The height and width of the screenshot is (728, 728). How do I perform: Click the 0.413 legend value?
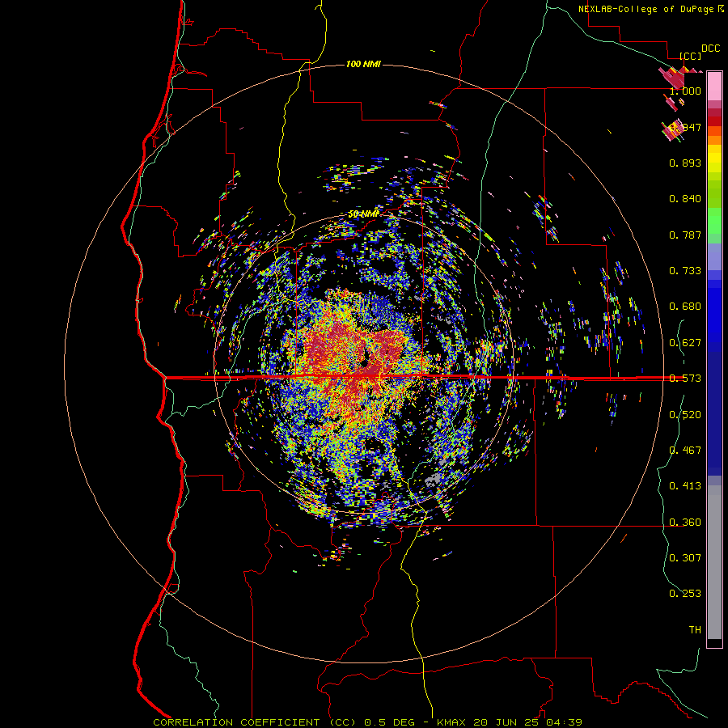(685, 486)
